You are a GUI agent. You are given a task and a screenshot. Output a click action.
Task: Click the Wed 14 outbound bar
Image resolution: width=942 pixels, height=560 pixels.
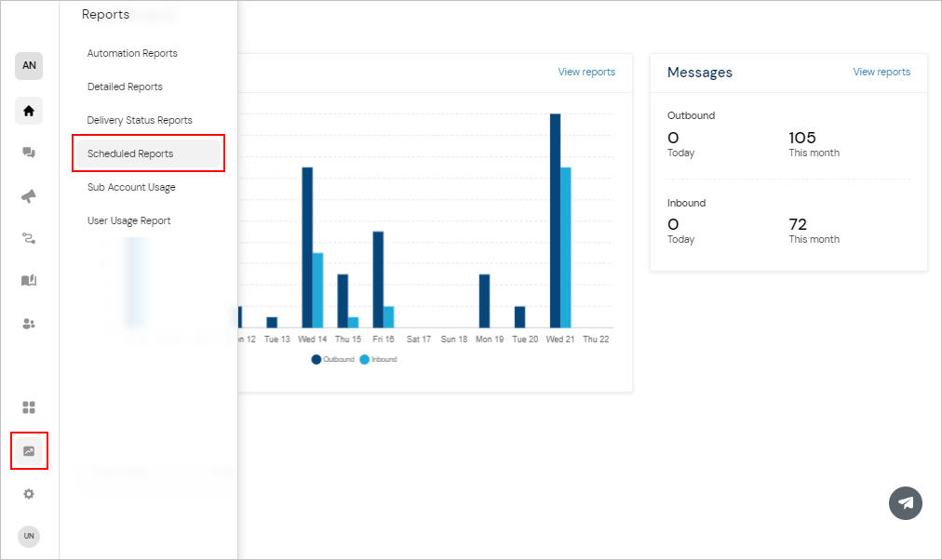[307, 247]
